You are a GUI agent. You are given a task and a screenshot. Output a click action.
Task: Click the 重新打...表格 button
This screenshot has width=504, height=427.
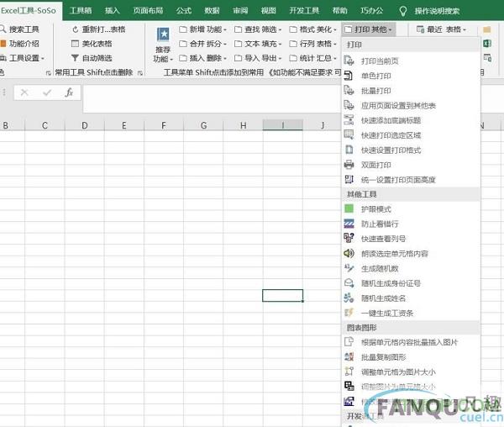click(x=98, y=29)
